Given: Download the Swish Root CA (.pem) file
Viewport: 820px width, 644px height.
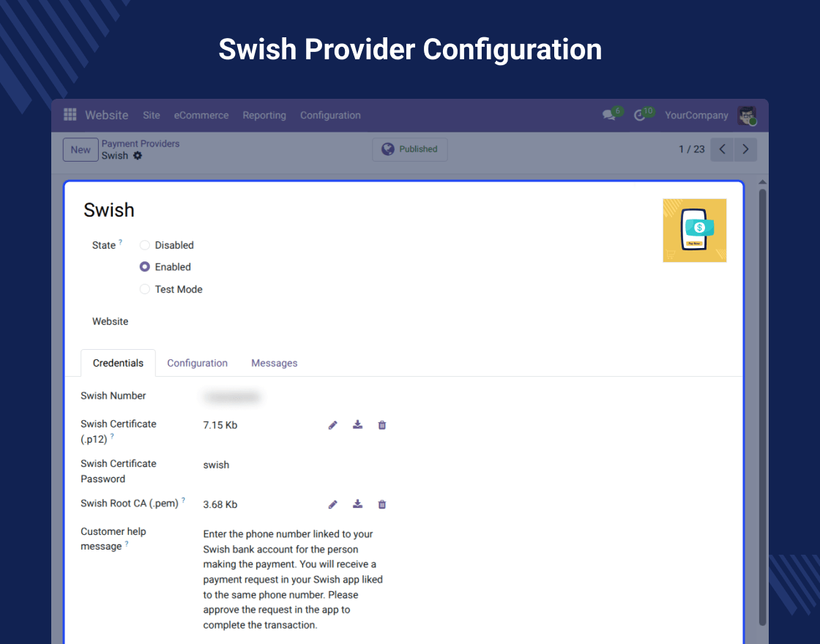Looking at the screenshot, I should (x=357, y=504).
